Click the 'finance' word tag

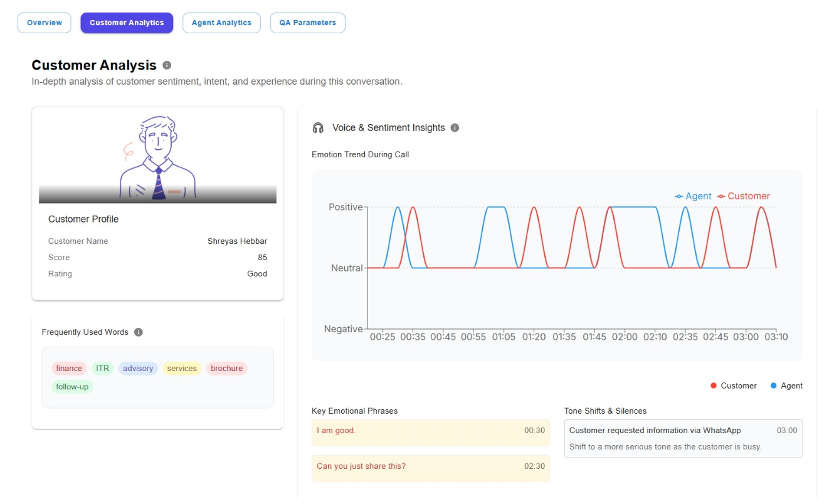[x=69, y=369]
